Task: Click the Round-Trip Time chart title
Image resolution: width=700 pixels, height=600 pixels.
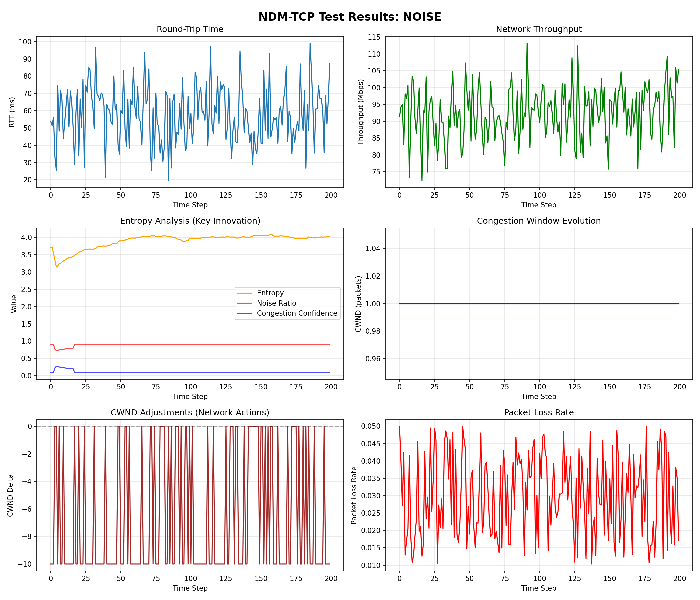Action: (190, 29)
